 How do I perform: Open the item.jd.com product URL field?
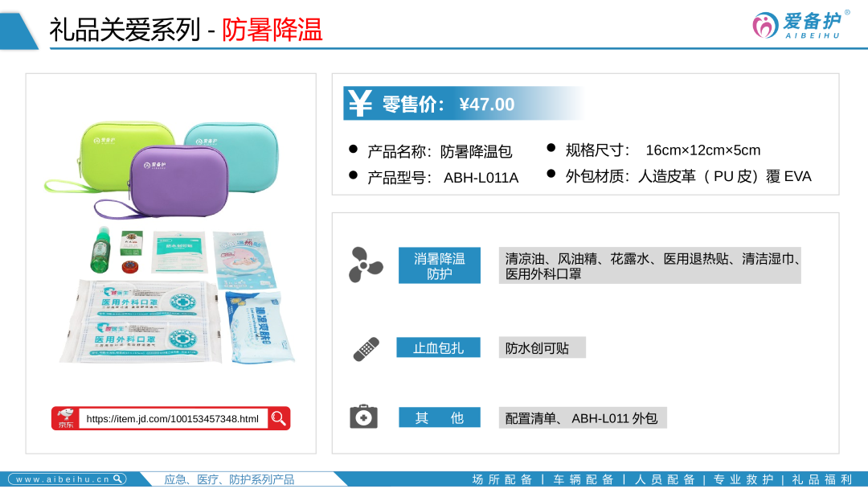tap(173, 419)
